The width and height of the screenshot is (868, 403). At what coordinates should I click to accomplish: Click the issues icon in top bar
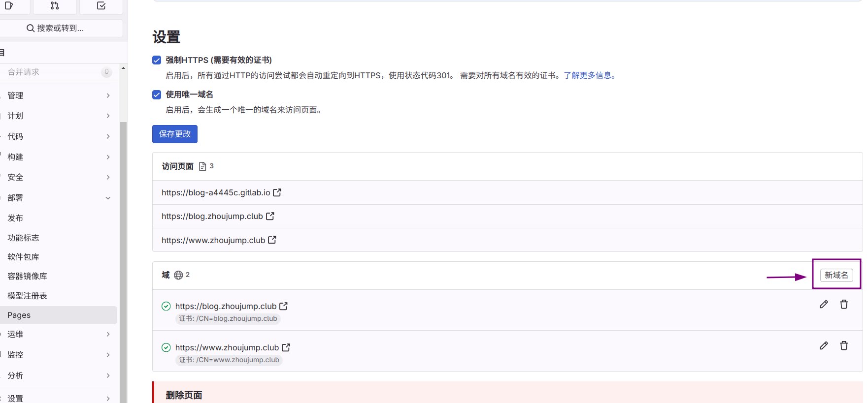pyautogui.click(x=9, y=6)
